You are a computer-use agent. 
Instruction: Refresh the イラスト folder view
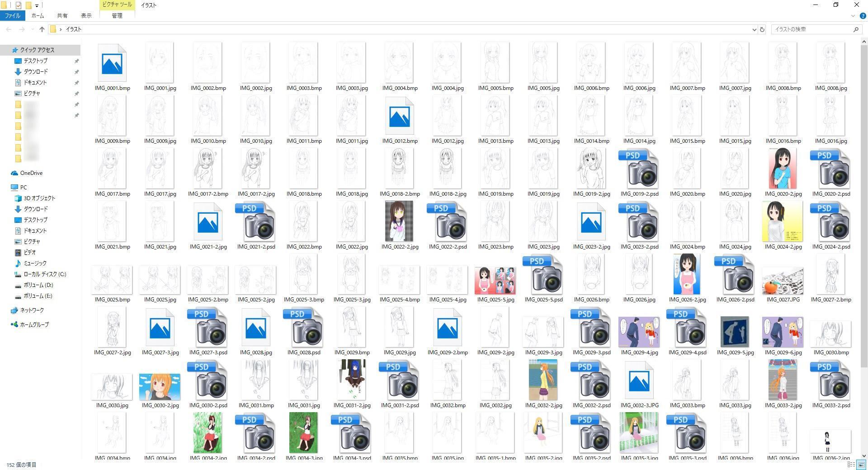tap(762, 29)
